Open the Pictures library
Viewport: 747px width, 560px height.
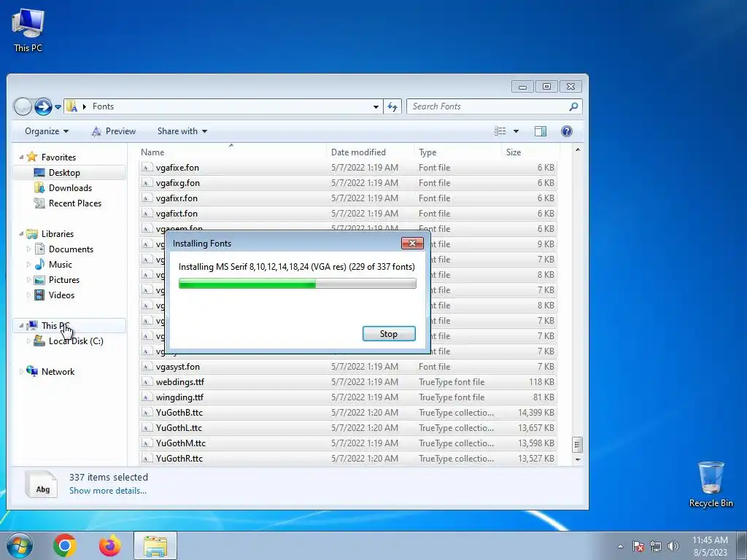(63, 280)
